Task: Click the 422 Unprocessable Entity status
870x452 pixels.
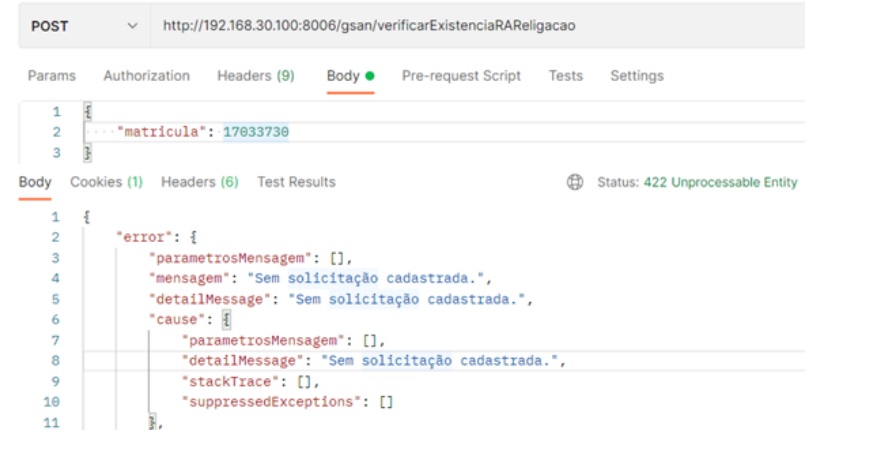Action: 734,183
